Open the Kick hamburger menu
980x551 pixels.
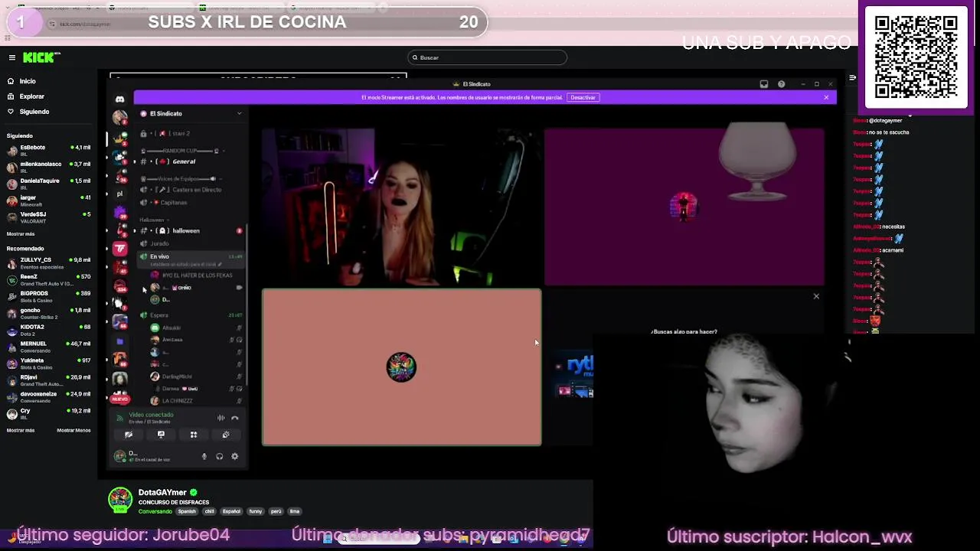click(11, 57)
